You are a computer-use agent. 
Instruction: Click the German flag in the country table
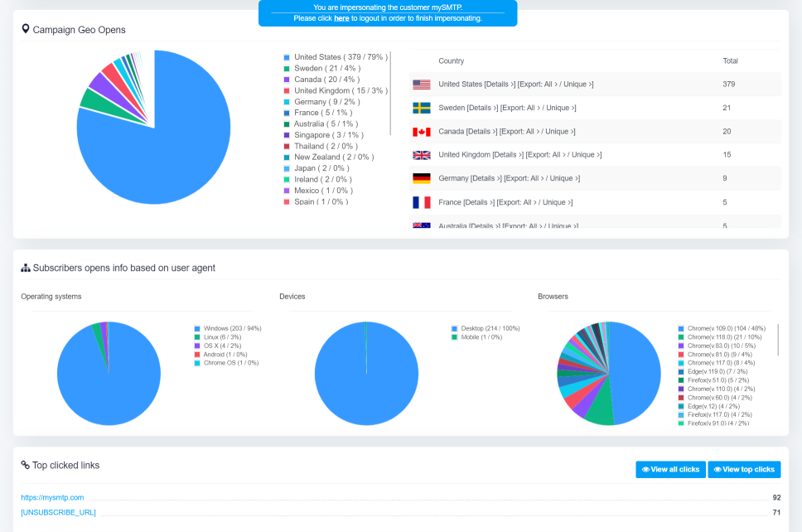click(422, 178)
